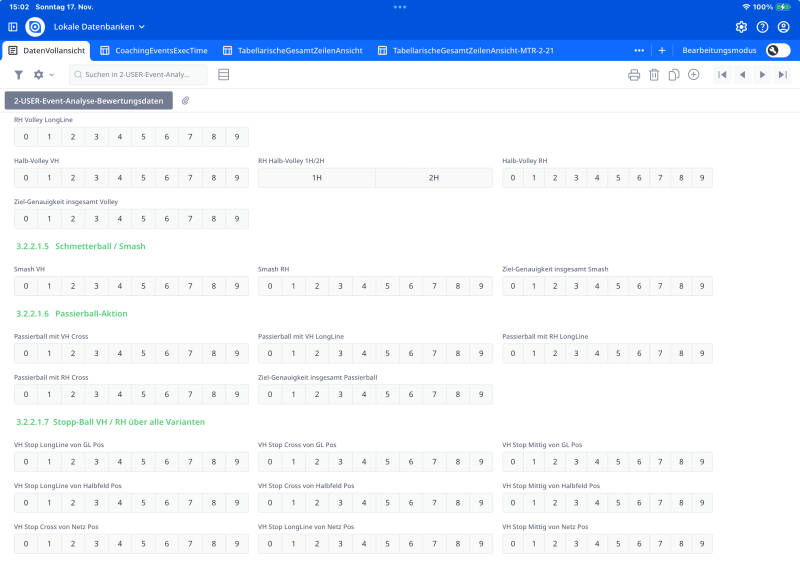Viewport: 800px width, 561px height.
Task: Click 2-USER-Event-Analyse-Bewertungsdaten button
Action: [89, 100]
